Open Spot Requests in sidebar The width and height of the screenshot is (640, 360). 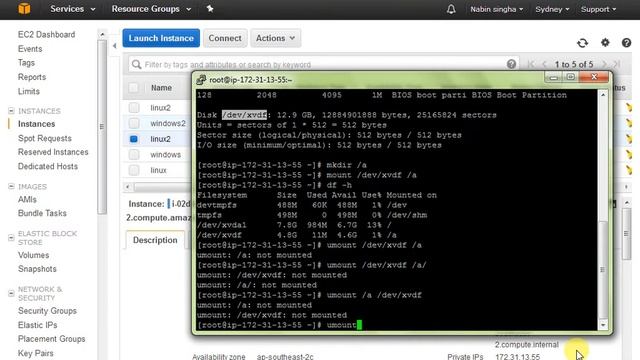[x=44, y=138]
